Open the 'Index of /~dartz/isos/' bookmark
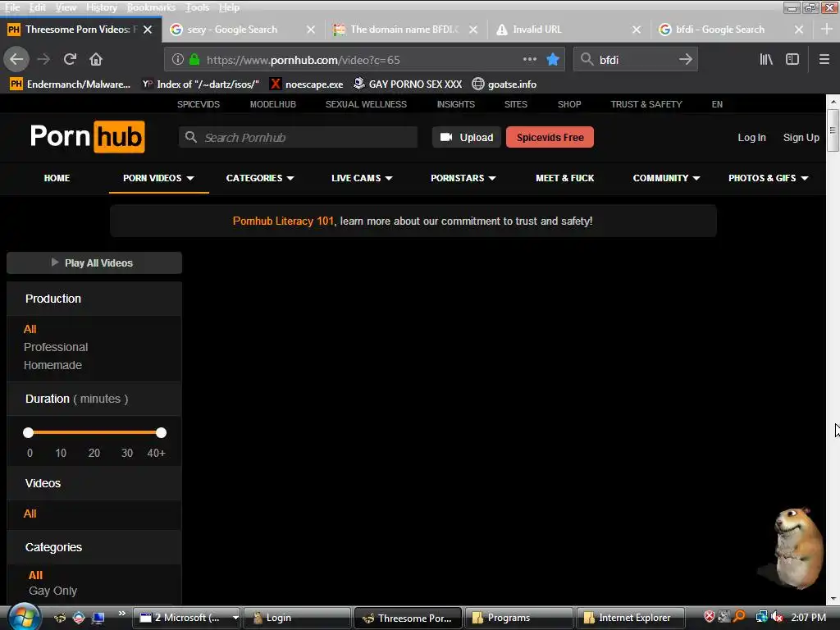The image size is (840, 630). click(x=200, y=84)
